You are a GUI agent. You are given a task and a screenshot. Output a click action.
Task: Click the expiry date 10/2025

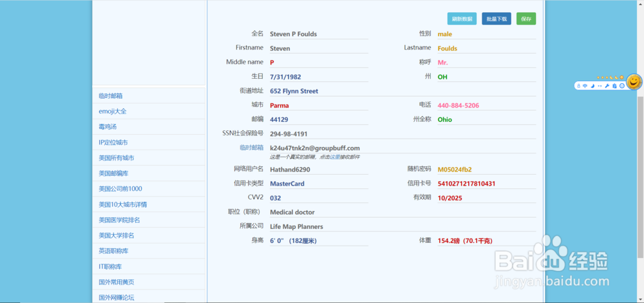pyautogui.click(x=487, y=198)
